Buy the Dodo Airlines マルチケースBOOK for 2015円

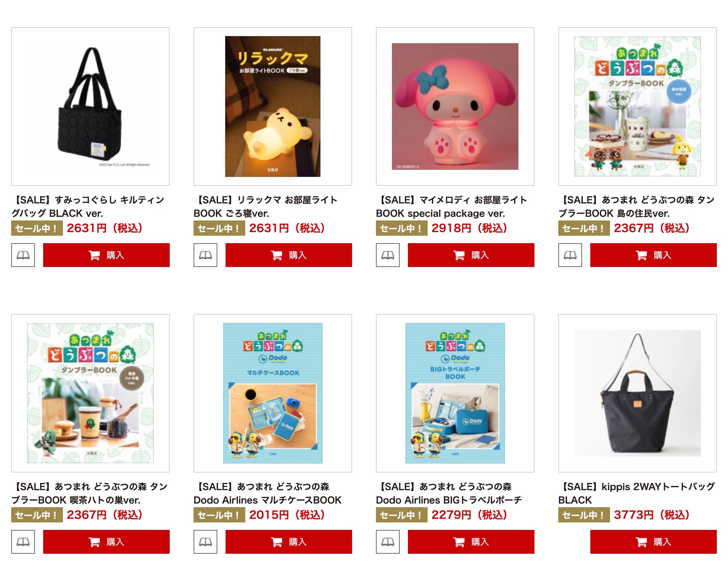tap(289, 542)
